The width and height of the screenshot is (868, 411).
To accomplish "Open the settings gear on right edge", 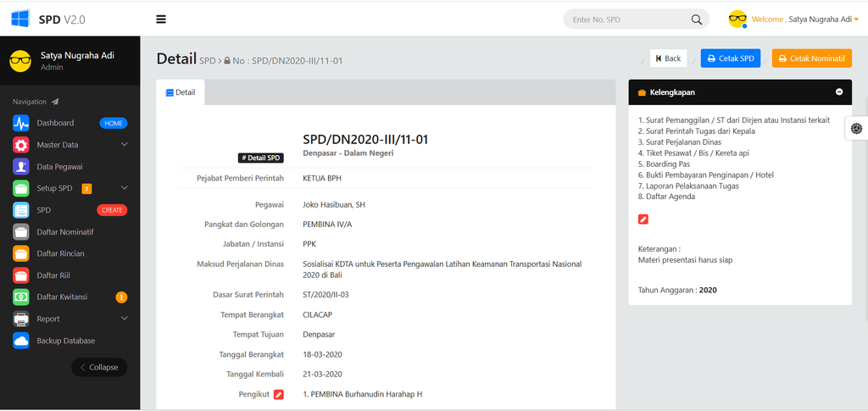I will 856,128.
